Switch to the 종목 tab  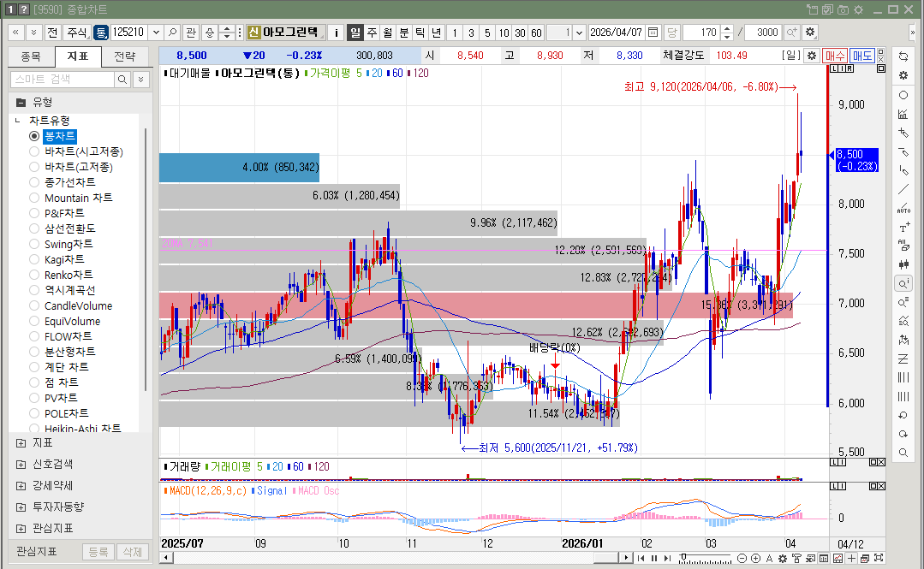click(31, 56)
